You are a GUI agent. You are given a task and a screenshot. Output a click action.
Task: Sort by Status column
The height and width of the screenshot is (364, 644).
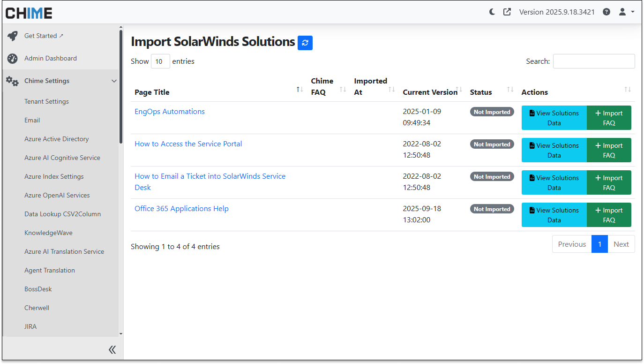(492, 87)
